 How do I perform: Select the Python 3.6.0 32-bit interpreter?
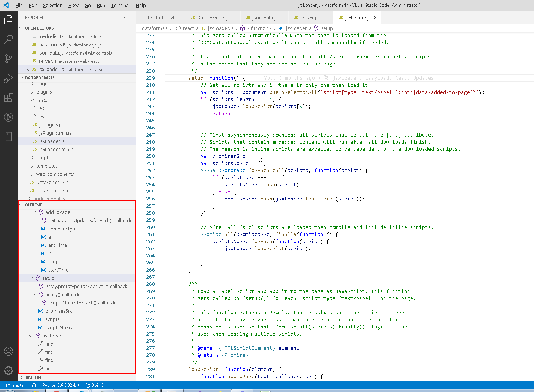[x=61, y=385]
